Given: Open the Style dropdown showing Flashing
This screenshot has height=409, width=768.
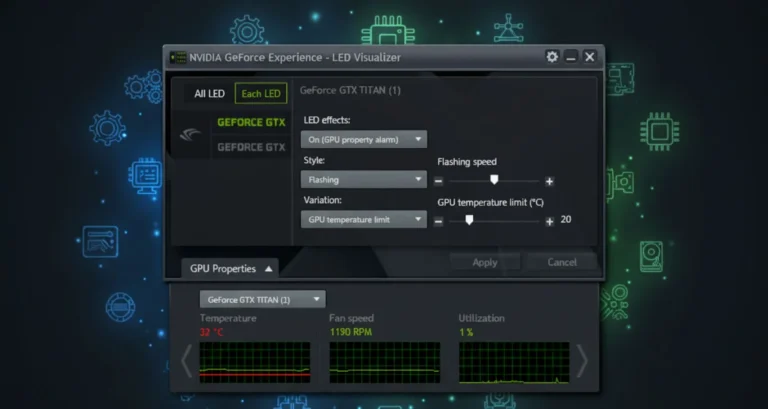Looking at the screenshot, I should coord(364,180).
